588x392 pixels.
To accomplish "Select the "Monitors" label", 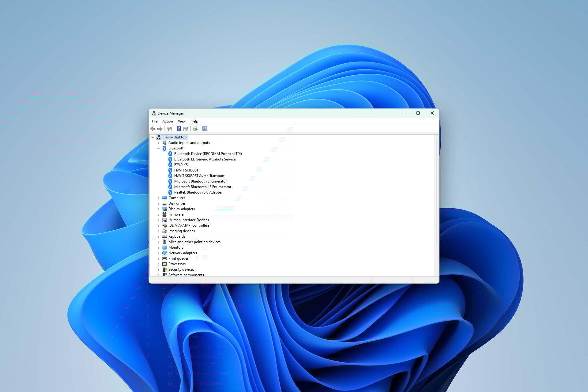I will click(176, 247).
